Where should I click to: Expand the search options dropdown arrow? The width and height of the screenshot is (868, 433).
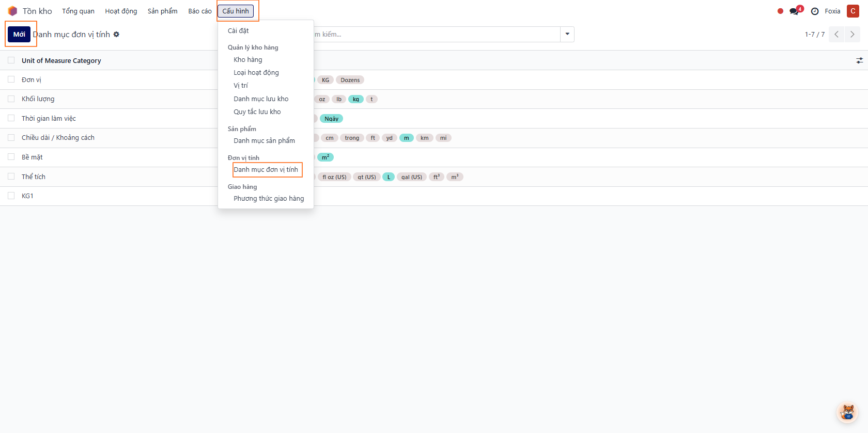click(567, 35)
